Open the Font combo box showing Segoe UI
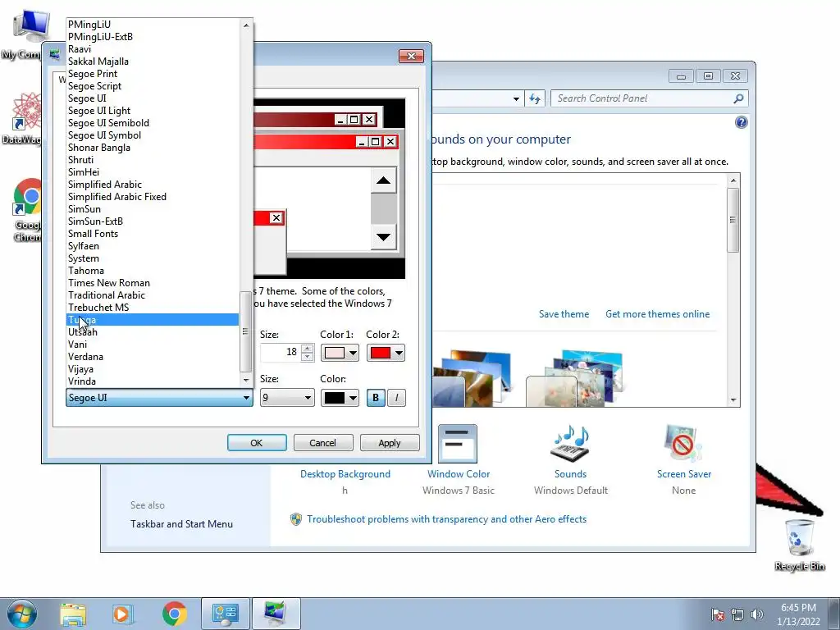The image size is (840, 630). coord(159,398)
